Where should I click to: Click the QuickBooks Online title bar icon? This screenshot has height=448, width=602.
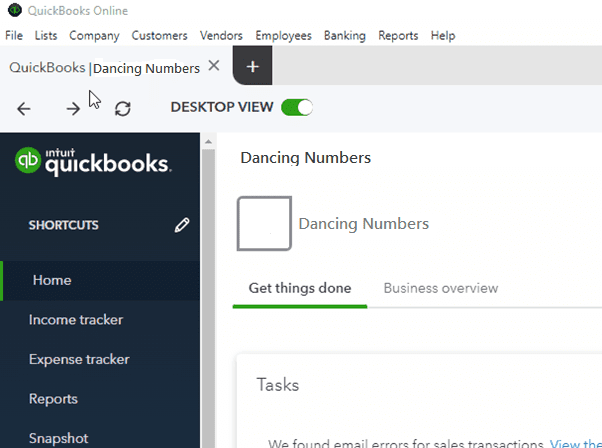pyautogui.click(x=13, y=11)
